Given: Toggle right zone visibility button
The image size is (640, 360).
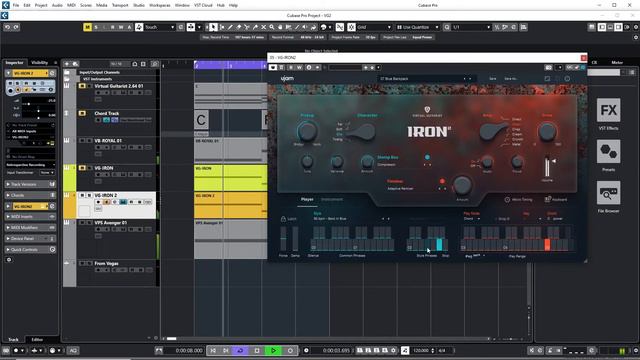Looking at the screenshot, I should 618,27.
